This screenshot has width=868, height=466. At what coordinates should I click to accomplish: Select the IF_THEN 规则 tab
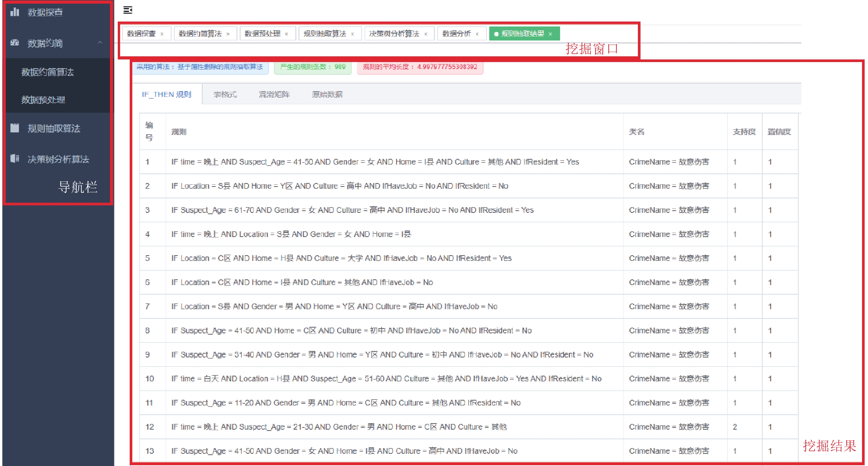coord(167,94)
